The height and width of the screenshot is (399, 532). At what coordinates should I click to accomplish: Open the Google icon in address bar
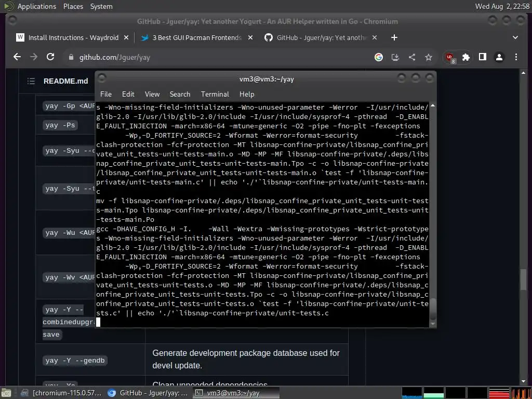[379, 57]
